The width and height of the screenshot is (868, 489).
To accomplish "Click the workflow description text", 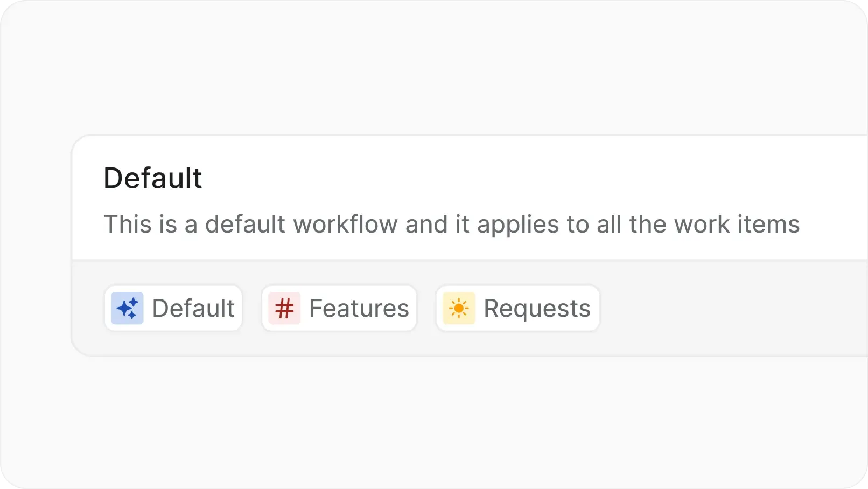I will [451, 225].
